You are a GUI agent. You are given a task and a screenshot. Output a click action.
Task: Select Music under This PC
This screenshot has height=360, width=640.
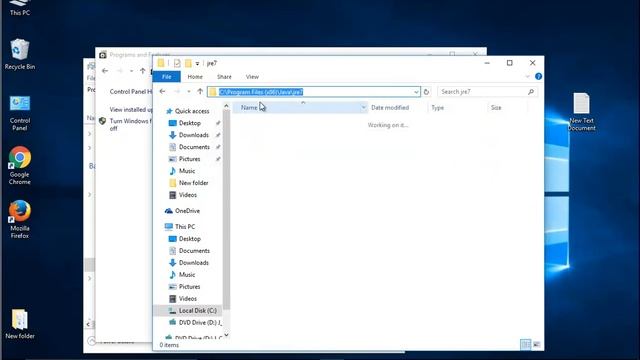point(187,275)
